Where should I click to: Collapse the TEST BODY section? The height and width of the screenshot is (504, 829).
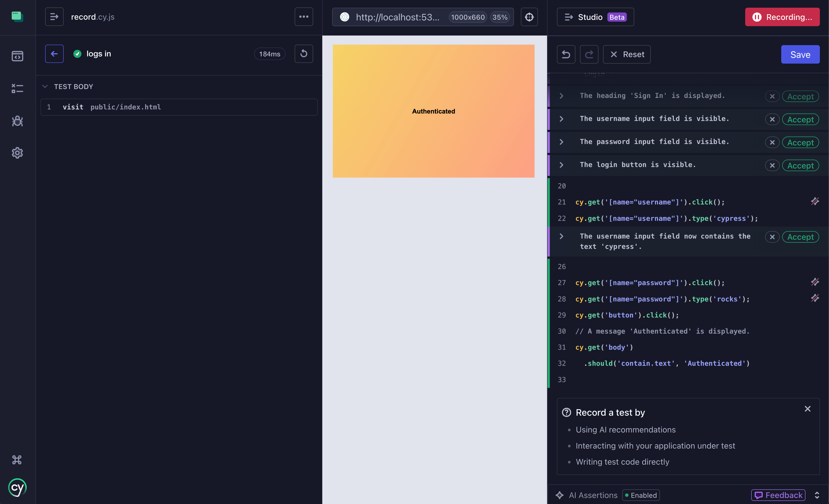[x=45, y=87]
